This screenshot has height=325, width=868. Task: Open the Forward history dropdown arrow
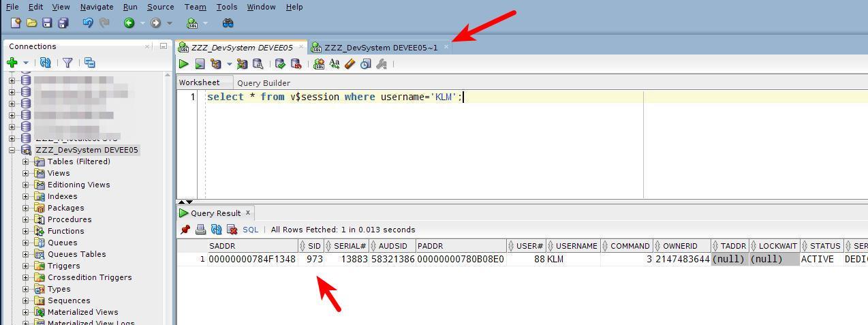tap(169, 24)
